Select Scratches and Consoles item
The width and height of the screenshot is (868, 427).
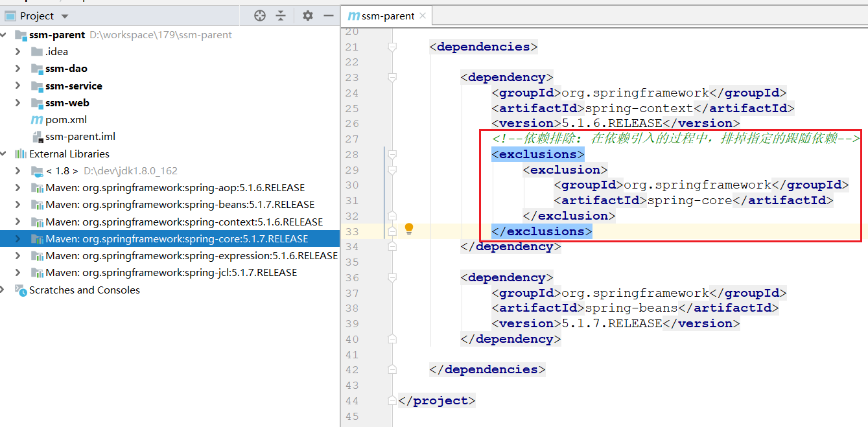click(x=84, y=290)
